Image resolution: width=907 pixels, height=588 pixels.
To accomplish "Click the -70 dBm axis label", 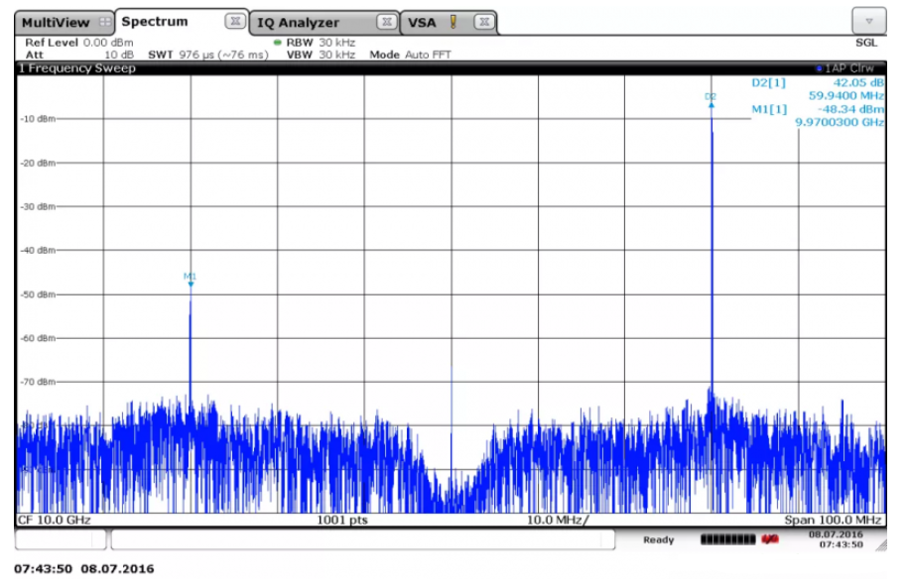I will pos(38,382).
